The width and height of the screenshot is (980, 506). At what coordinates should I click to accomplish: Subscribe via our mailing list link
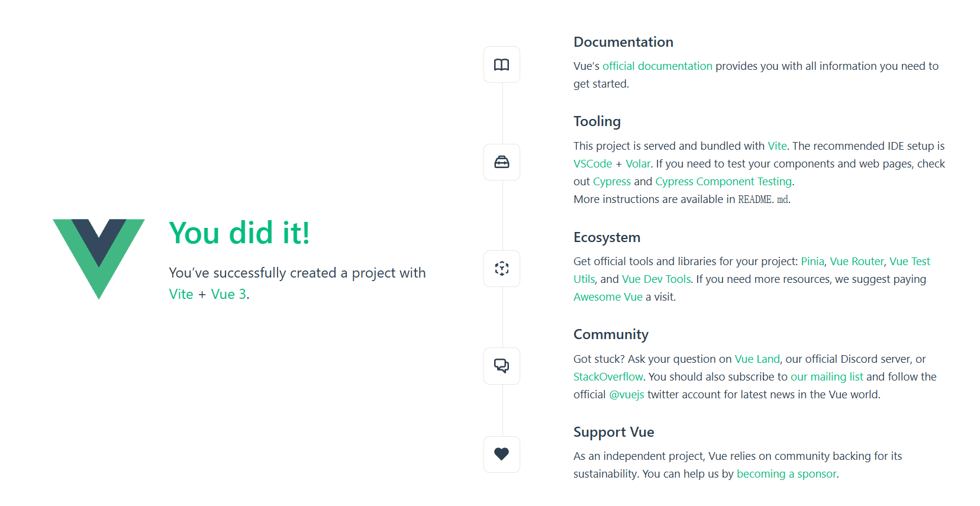(827, 377)
